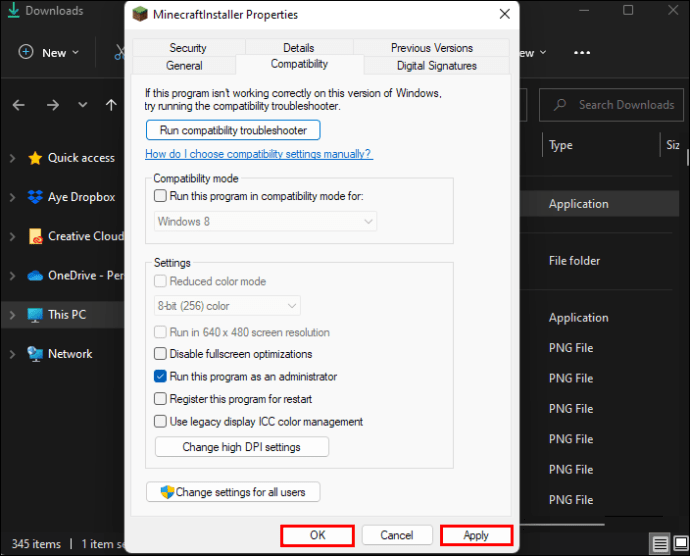The width and height of the screenshot is (690, 556).
Task: Switch to the Digital Signatures tab
Action: click(437, 66)
